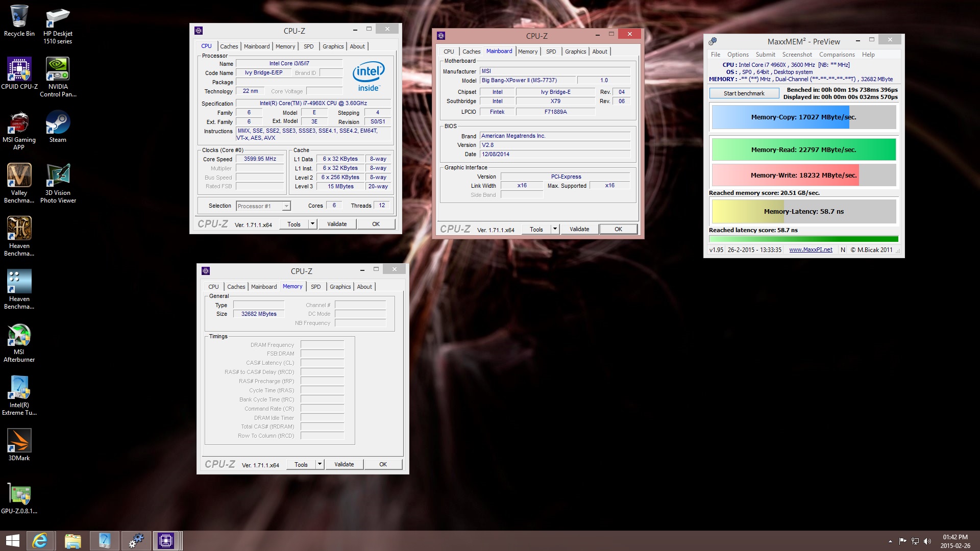
Task: Open SPD tab in CPU window
Action: [x=309, y=46]
